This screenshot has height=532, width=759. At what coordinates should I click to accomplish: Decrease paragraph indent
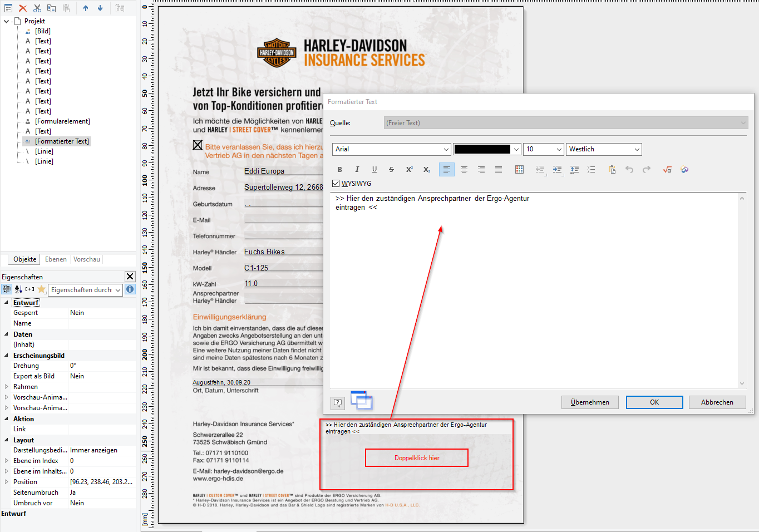[x=540, y=170]
